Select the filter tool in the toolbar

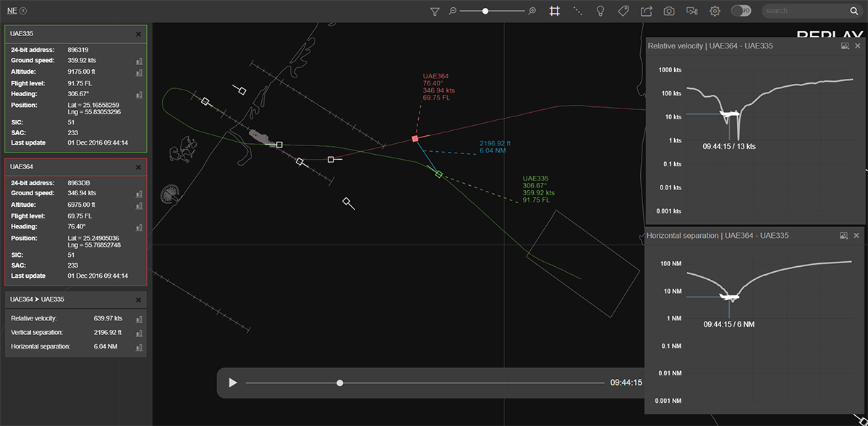click(434, 11)
